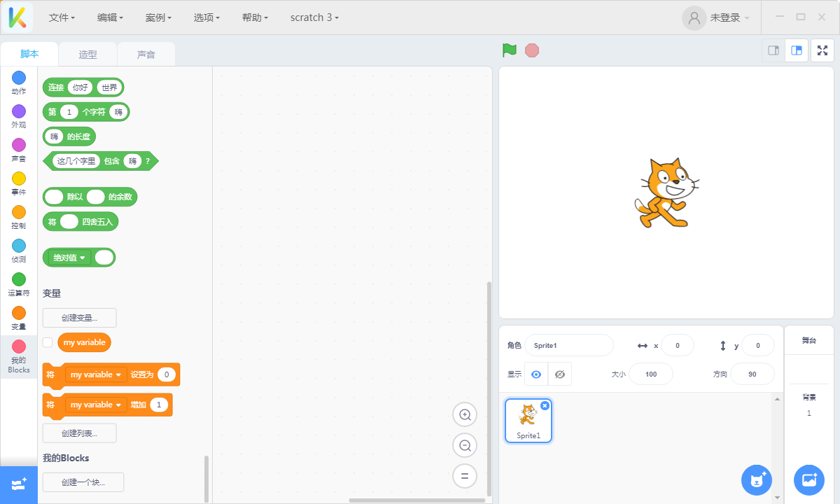The width and height of the screenshot is (840, 504).
Task: Open the 编辑 menu
Action: click(110, 17)
